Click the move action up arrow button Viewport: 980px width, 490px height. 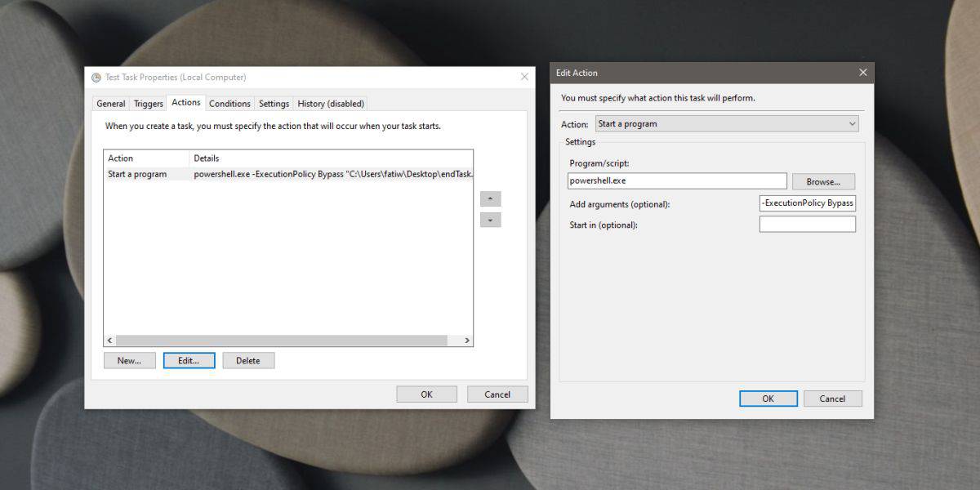(490, 199)
